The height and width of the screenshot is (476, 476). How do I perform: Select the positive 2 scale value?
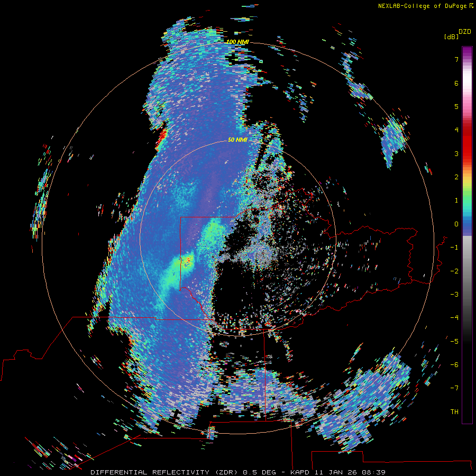coord(456,177)
